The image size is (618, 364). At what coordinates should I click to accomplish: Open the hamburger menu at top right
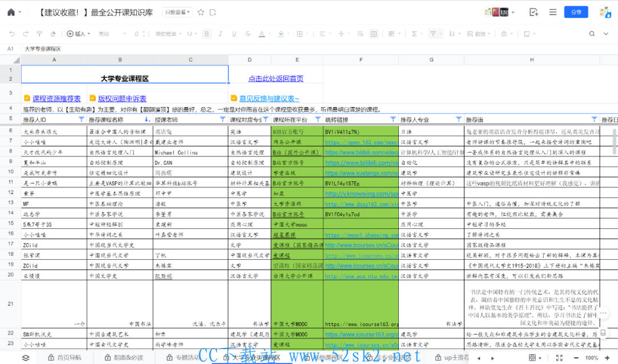click(553, 12)
